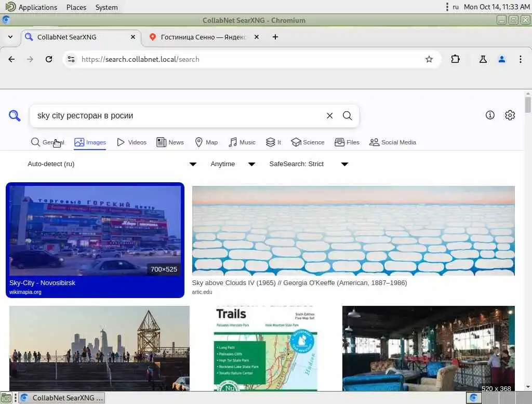Go back with the browser back arrow
Image resolution: width=532 pixels, height=404 pixels.
click(x=11, y=59)
